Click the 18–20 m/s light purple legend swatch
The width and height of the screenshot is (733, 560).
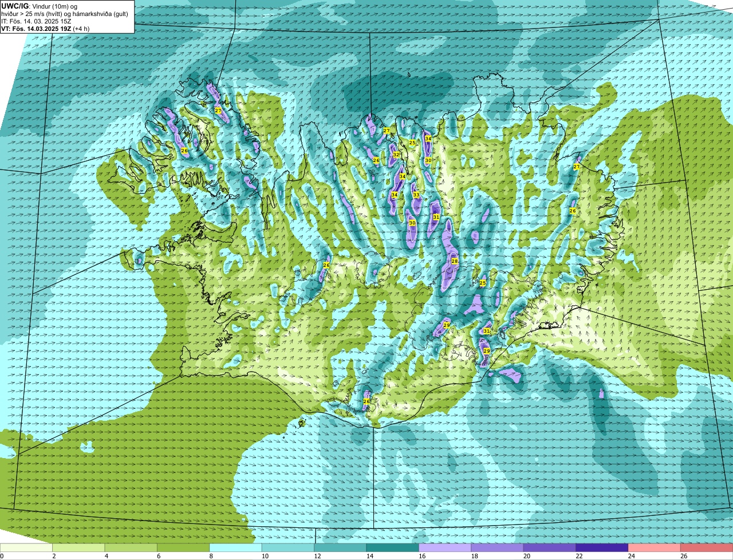pos(497,548)
